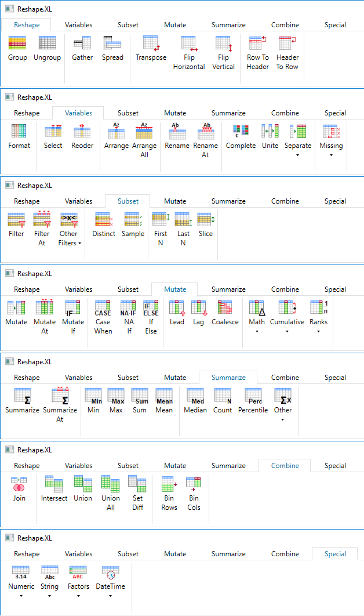Click the Slice rows icon
This screenshot has width=364, height=616.
[206, 219]
